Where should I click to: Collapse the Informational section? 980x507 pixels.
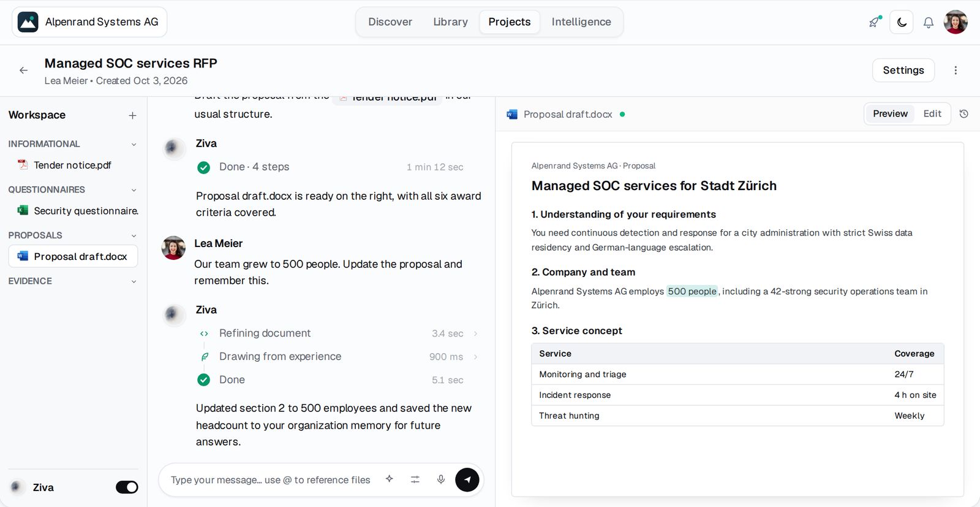pos(134,144)
